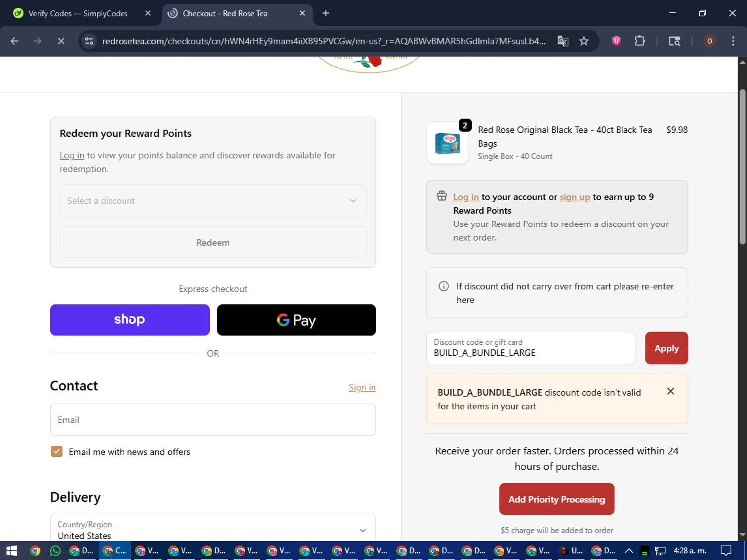
Task: Open the side panel search icon
Action: point(674,41)
